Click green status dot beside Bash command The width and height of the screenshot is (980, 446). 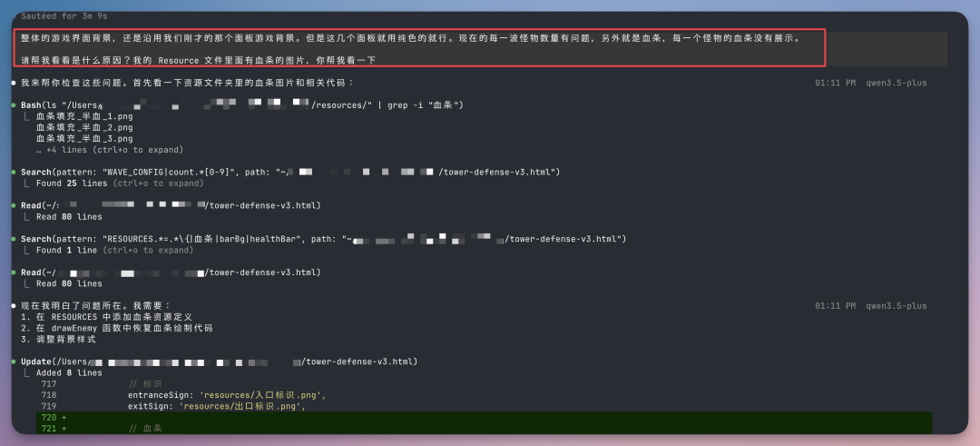tap(13, 105)
